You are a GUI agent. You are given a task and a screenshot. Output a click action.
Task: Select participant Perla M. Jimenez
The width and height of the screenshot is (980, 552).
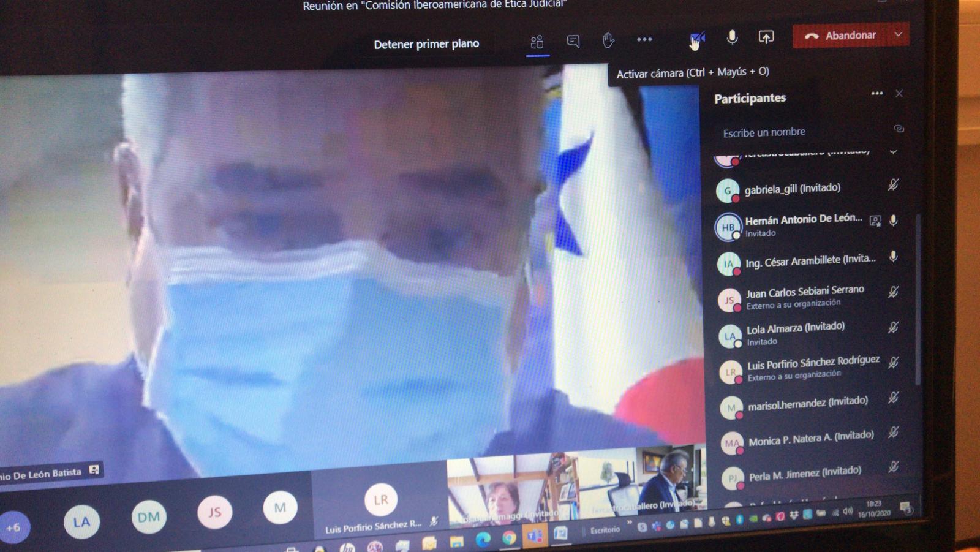pyautogui.click(x=812, y=474)
